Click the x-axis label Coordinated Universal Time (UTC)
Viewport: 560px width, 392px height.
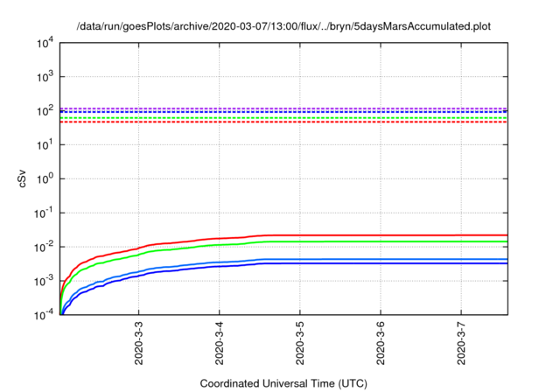click(x=283, y=383)
